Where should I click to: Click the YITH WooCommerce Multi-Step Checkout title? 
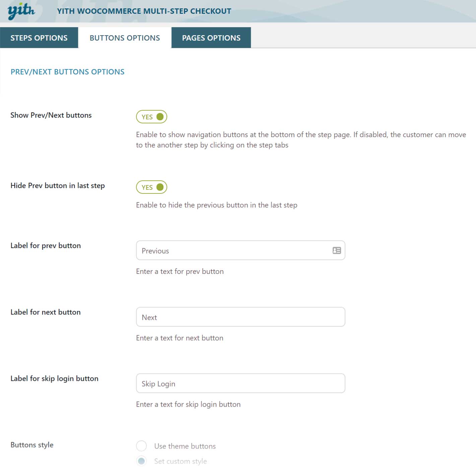coord(144,11)
